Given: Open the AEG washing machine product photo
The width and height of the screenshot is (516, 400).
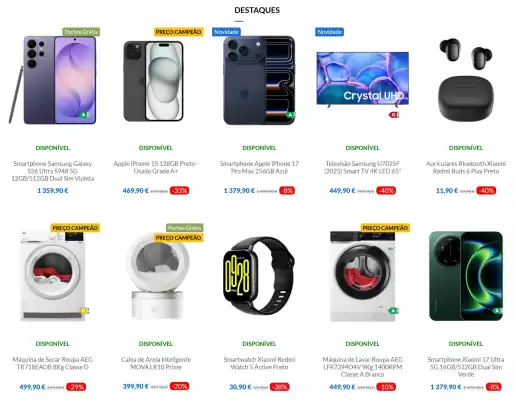Looking at the screenshot, I should (362, 276).
